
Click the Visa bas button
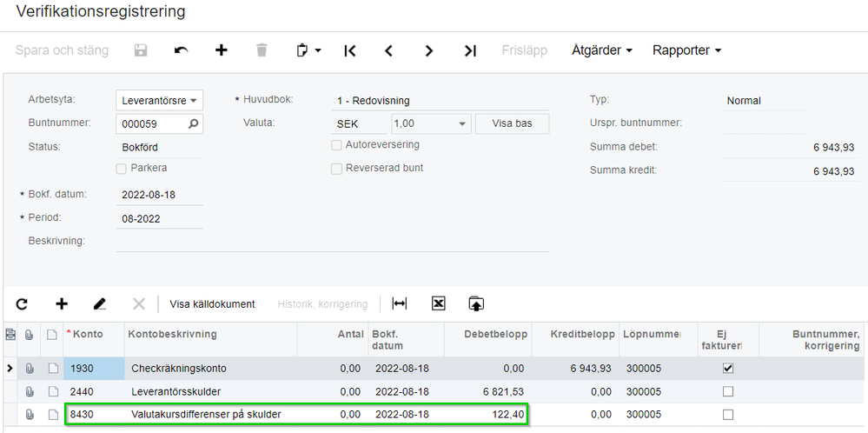coord(512,124)
